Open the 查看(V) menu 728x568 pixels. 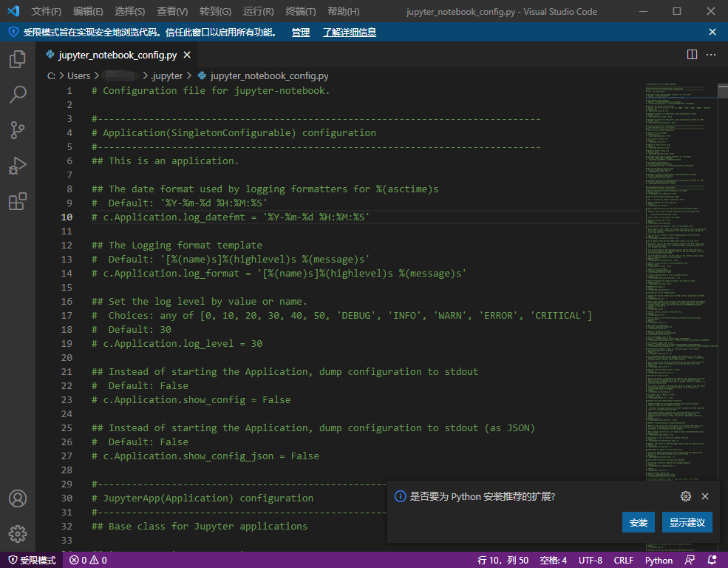pyautogui.click(x=172, y=11)
